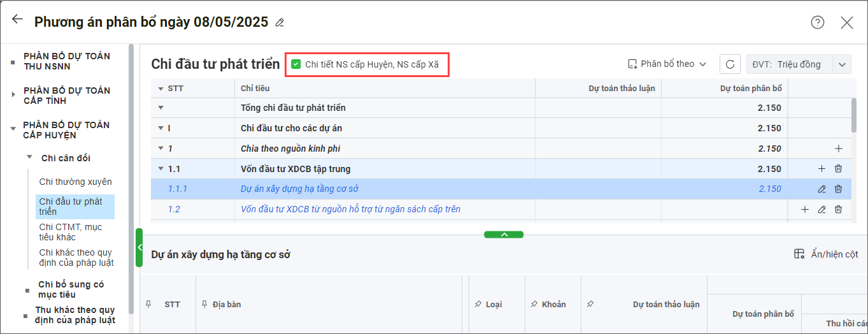Collapse the Chi đầu tư cho các dự án row
Viewport: 868px width, 334px height.
point(160,128)
